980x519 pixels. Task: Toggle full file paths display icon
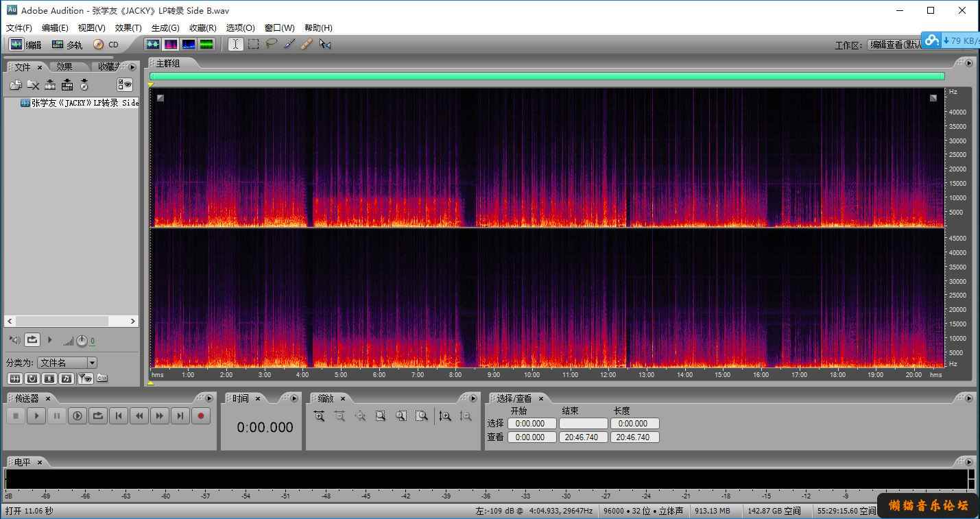(102, 378)
